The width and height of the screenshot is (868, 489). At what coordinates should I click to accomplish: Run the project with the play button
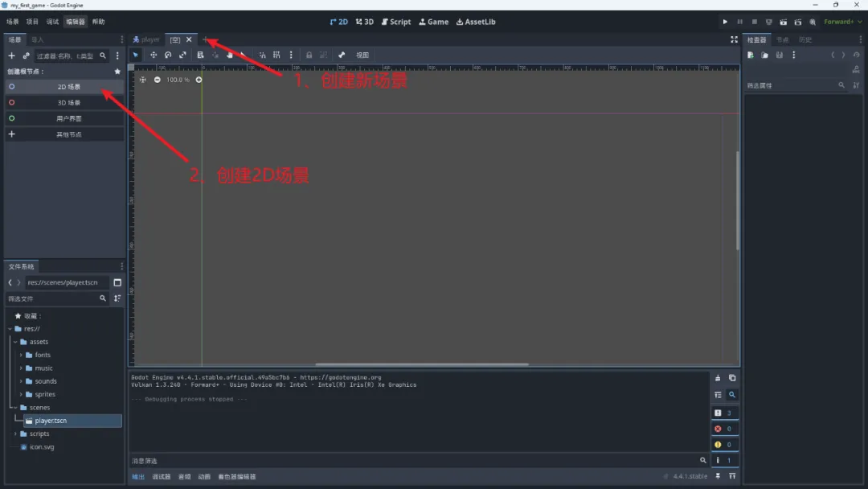725,22
